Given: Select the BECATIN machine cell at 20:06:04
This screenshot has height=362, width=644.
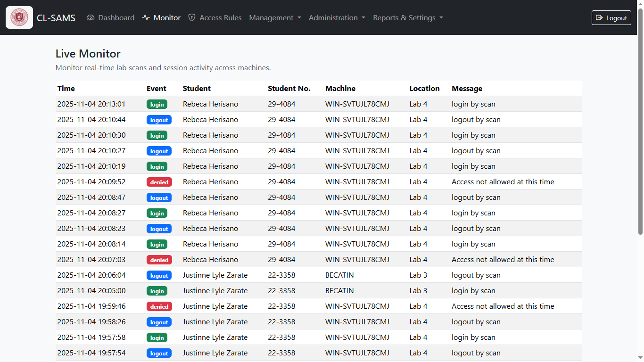Looking at the screenshot, I should pyautogui.click(x=339, y=275).
